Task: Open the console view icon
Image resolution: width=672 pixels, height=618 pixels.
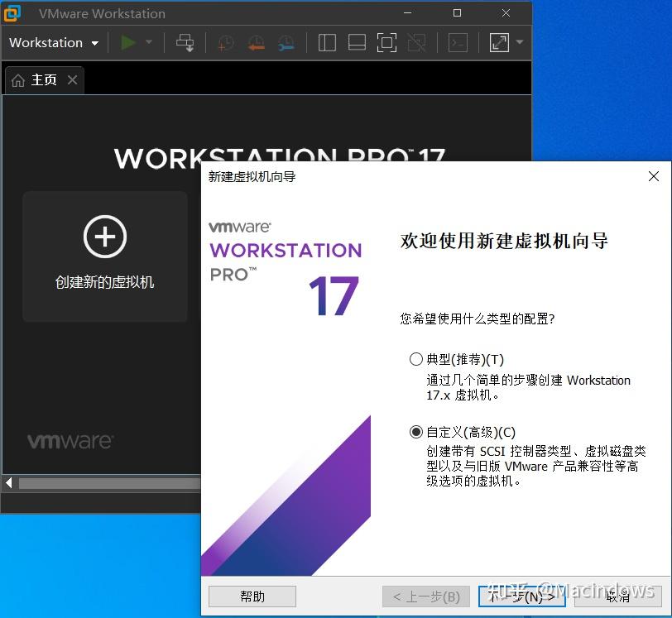Action: pyautogui.click(x=458, y=43)
